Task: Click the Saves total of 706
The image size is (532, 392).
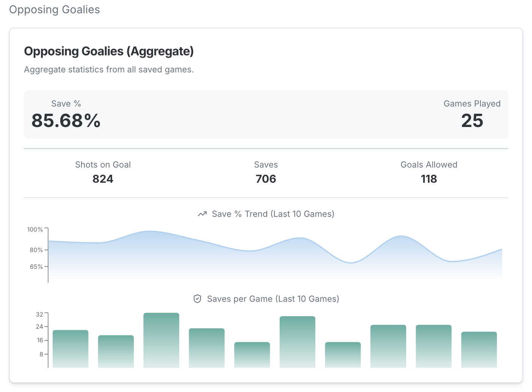Action: [x=266, y=179]
